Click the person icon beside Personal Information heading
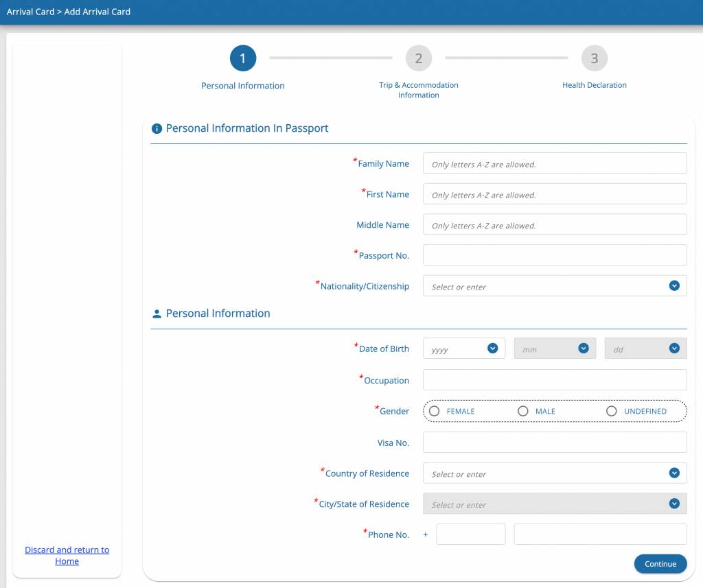Image resolution: width=703 pixels, height=588 pixels. (x=157, y=314)
